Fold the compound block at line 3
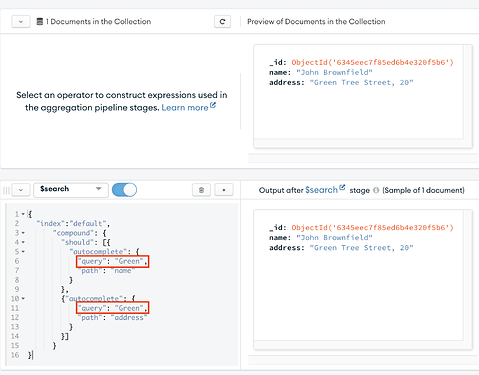Viewport: 479px width, 375px height. click(23, 233)
